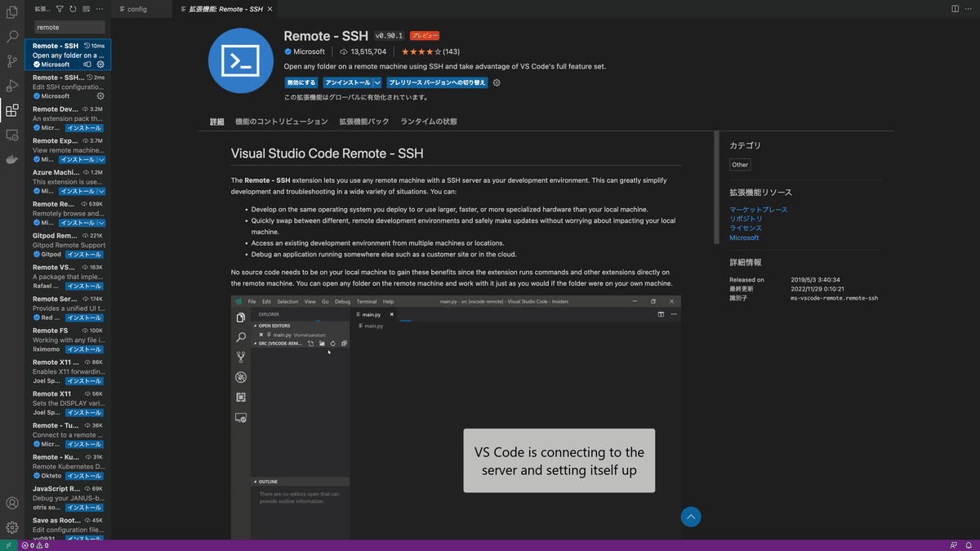Viewport: 980px width, 551px height.
Task: Click the v0.90.1 version label
Action: pyautogui.click(x=389, y=36)
